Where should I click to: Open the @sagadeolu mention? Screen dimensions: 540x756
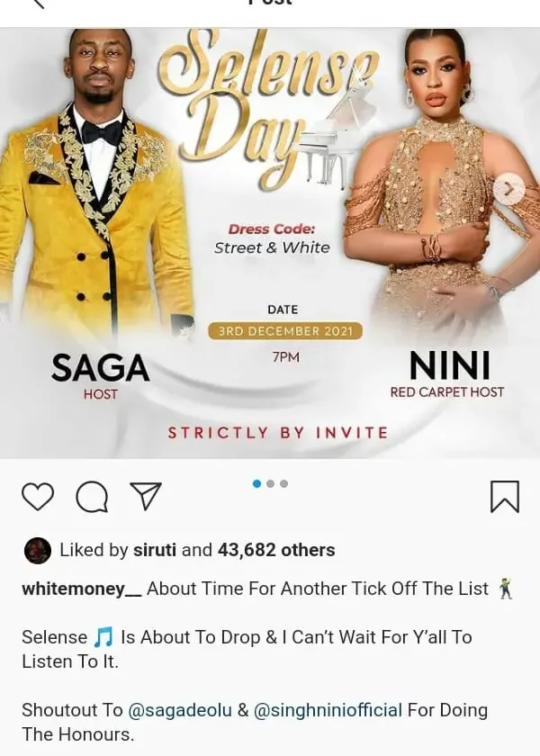pos(180,710)
